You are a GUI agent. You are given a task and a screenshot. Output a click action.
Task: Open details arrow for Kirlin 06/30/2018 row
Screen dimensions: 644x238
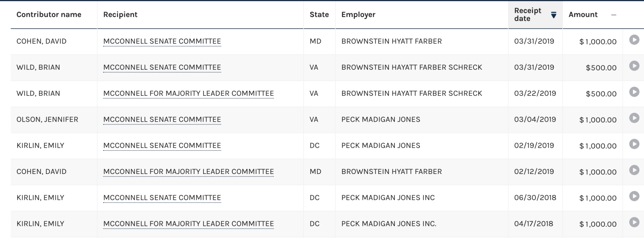coord(634,196)
